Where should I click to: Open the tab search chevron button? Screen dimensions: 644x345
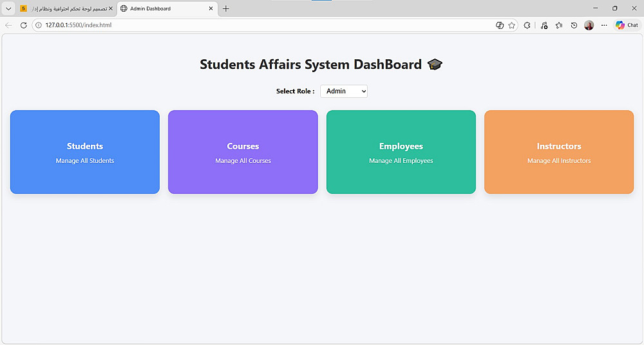coord(8,8)
